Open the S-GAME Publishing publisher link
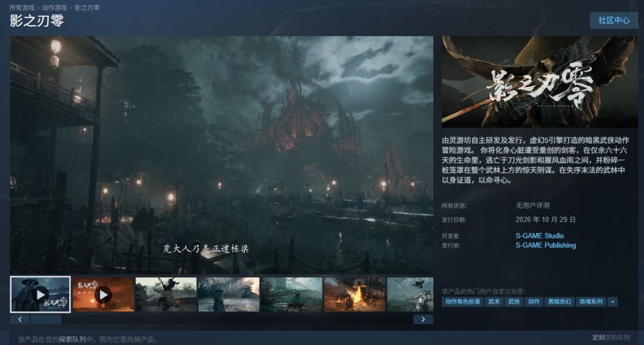 click(x=546, y=245)
